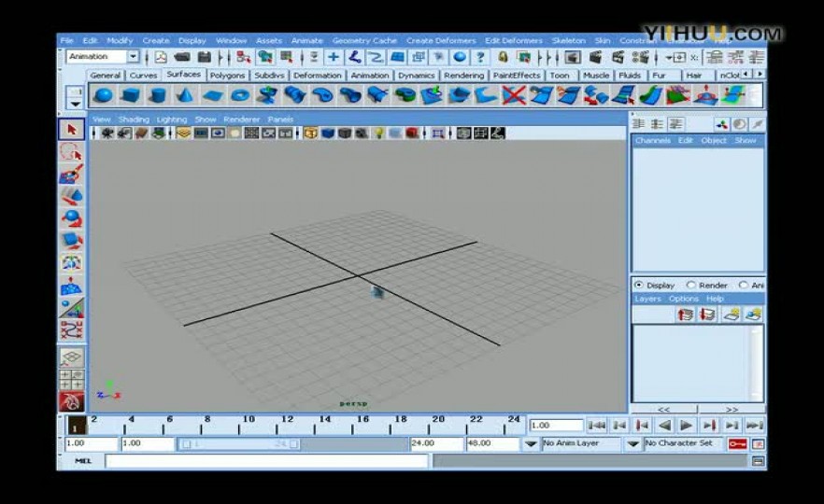Click the lock selection padlock icon
The image size is (824, 504).
pos(503,57)
